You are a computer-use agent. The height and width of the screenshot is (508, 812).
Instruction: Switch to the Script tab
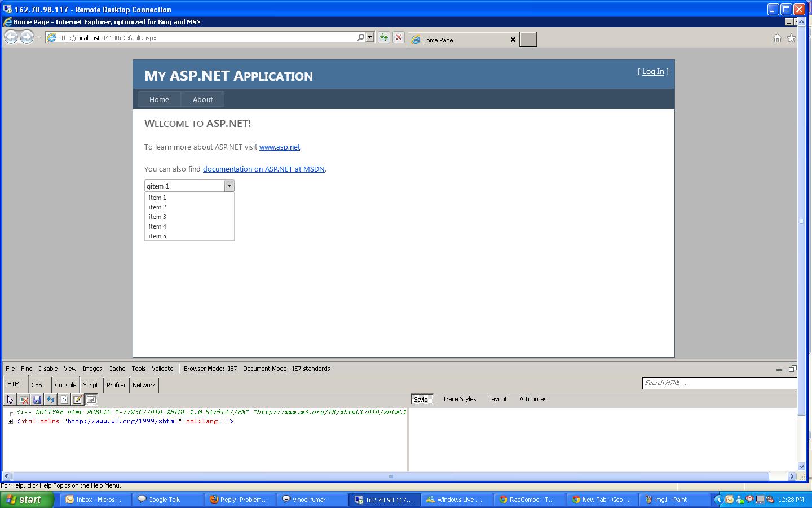pyautogui.click(x=91, y=385)
